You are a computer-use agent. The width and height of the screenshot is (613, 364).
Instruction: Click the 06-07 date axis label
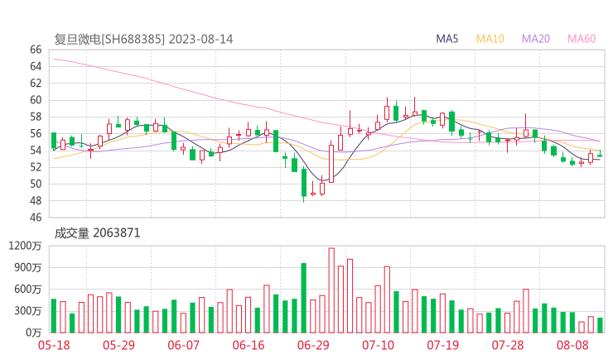[183, 345]
